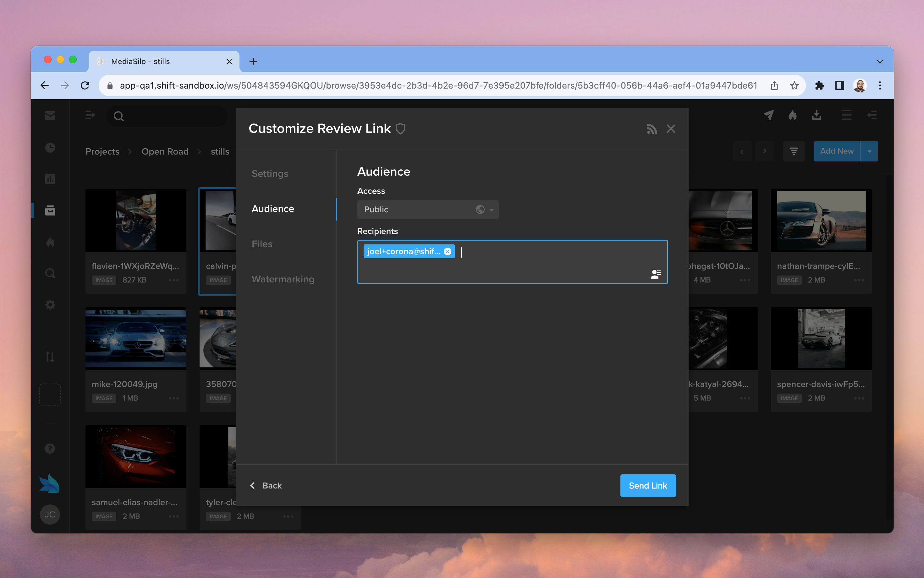Navigate to Projects breadcrumb

pos(102,151)
